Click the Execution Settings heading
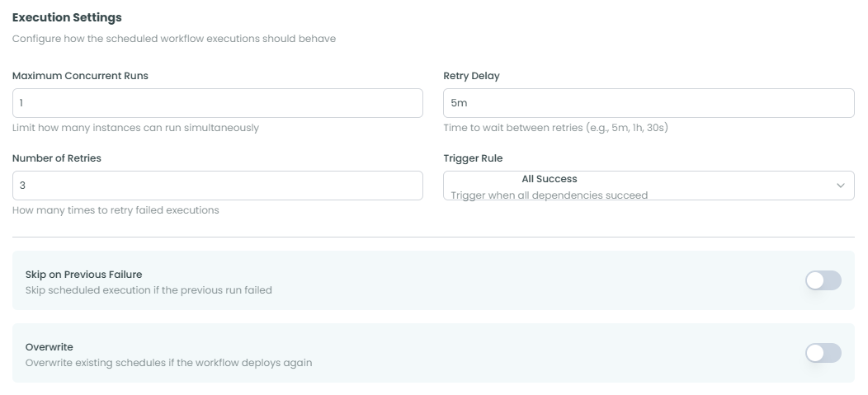 [x=67, y=17]
